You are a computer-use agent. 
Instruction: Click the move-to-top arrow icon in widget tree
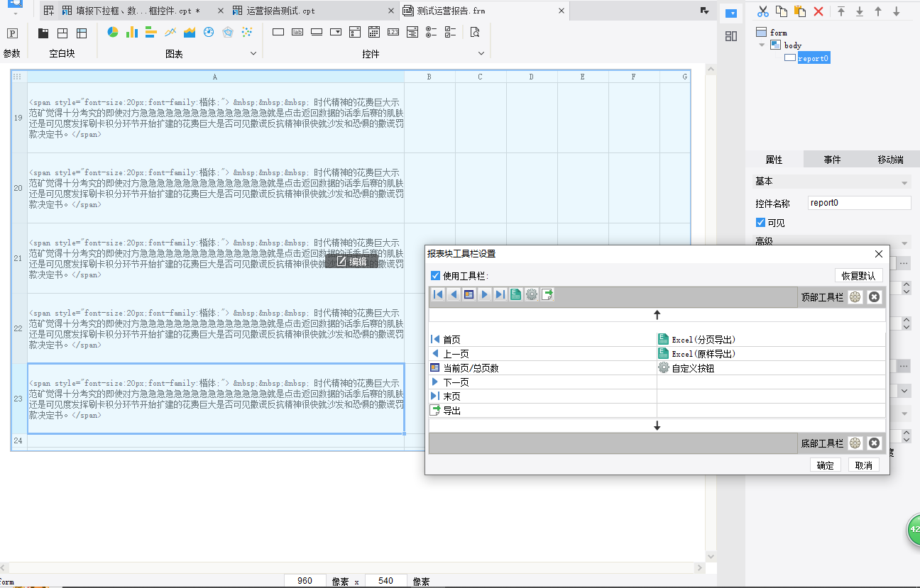pyautogui.click(x=841, y=11)
